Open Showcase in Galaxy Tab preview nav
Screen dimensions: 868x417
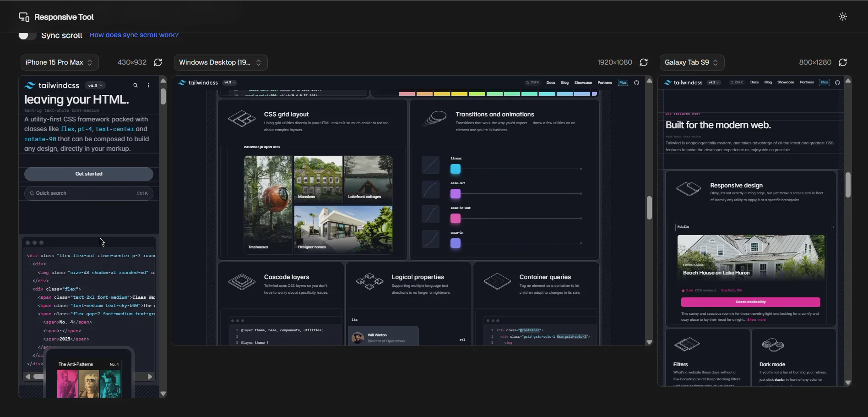786,82
